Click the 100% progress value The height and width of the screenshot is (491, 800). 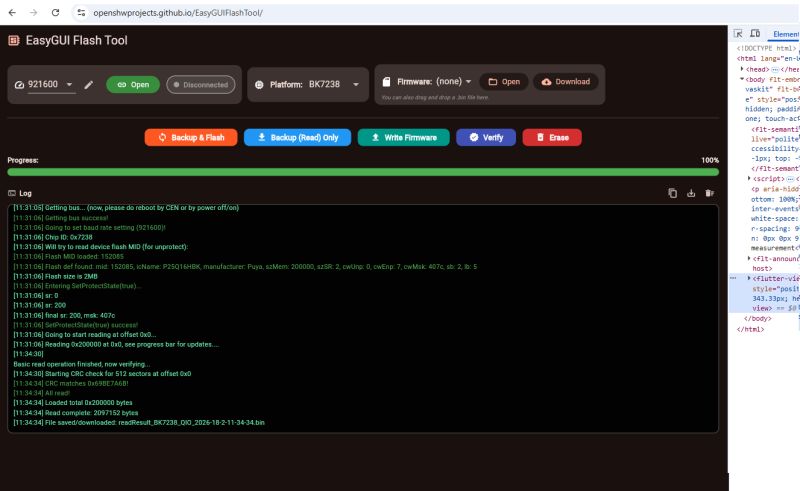coord(710,160)
